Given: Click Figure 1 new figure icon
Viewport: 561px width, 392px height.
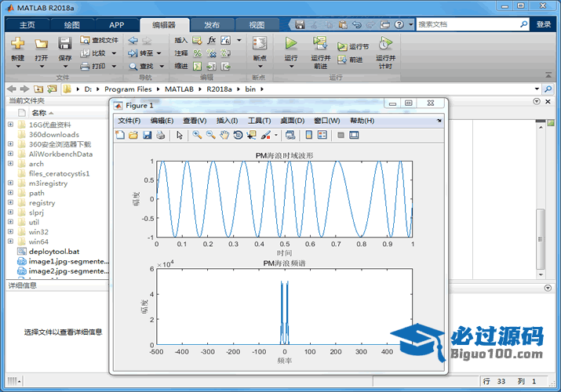Looking at the screenshot, I should (120, 135).
